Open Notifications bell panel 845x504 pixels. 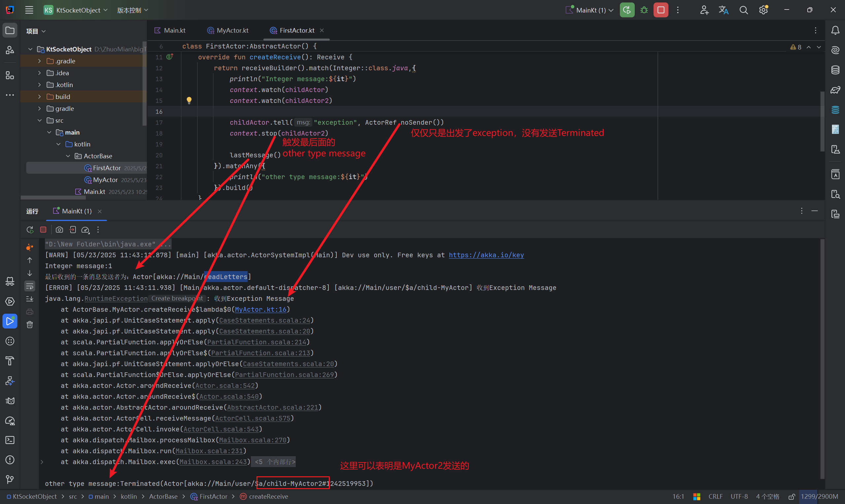[x=835, y=31]
